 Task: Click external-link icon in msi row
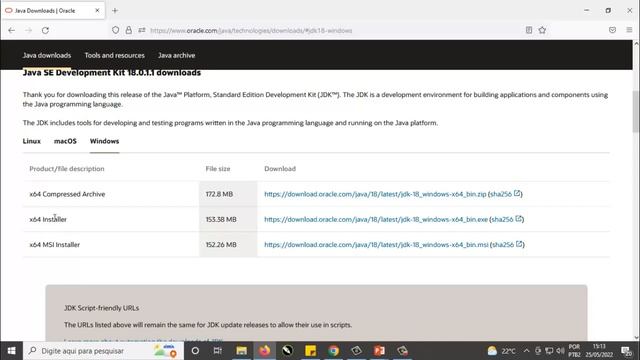pyautogui.click(x=519, y=244)
